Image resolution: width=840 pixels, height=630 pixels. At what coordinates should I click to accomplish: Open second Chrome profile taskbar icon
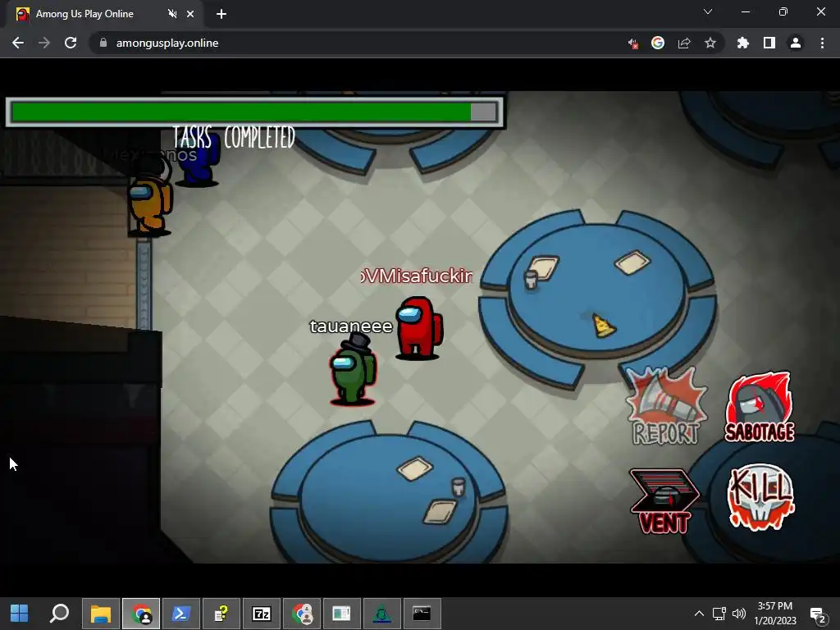coord(302,614)
